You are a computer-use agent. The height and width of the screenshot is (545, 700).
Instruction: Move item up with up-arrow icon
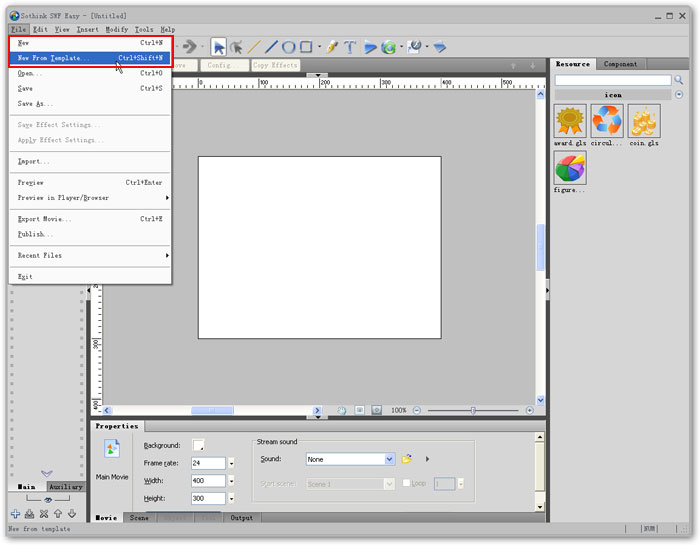[58, 514]
